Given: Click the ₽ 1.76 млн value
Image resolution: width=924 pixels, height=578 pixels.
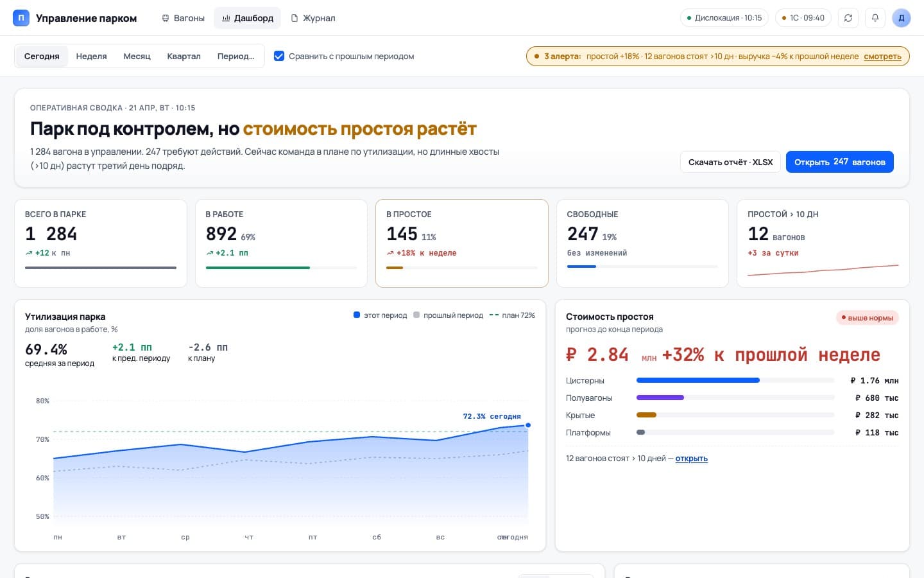Looking at the screenshot, I should [x=875, y=380].
